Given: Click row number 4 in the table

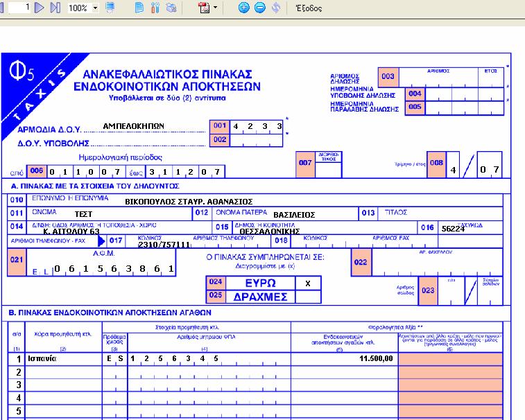Looking at the screenshot, I should (x=19, y=399).
